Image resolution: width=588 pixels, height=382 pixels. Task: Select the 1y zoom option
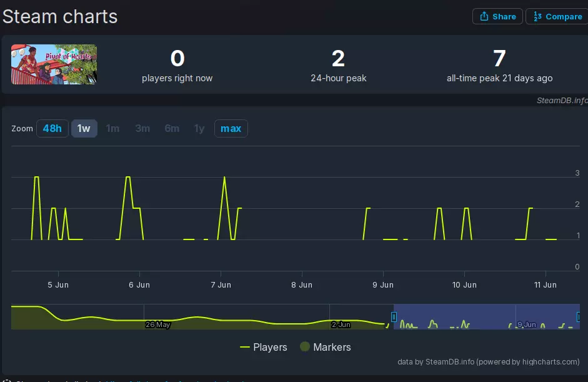coord(199,128)
